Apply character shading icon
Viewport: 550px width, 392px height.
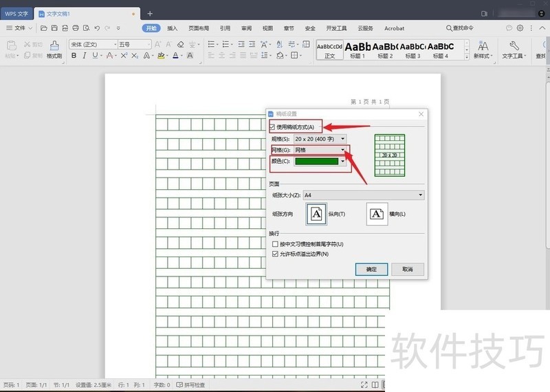click(x=190, y=56)
